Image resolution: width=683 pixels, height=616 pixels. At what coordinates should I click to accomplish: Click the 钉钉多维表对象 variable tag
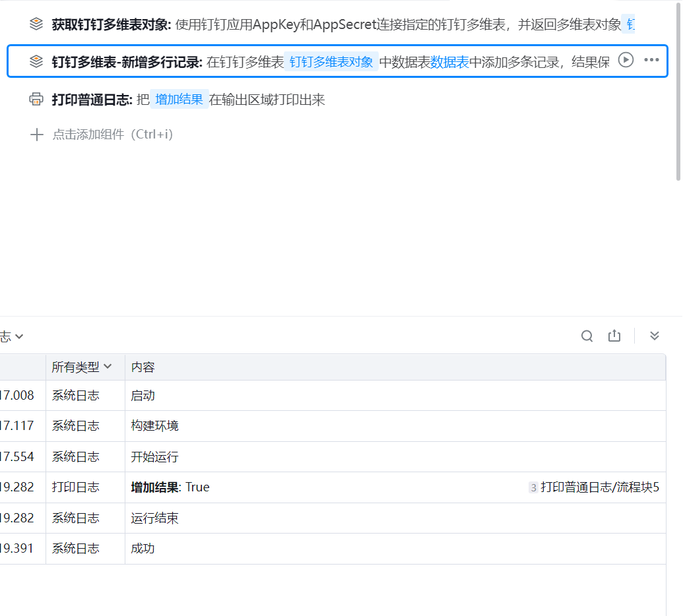331,62
